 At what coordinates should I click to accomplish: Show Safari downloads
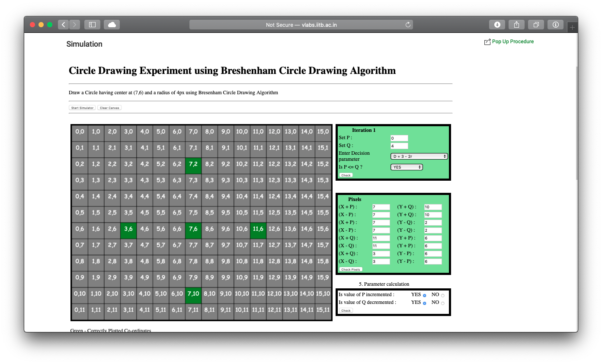pyautogui.click(x=497, y=25)
